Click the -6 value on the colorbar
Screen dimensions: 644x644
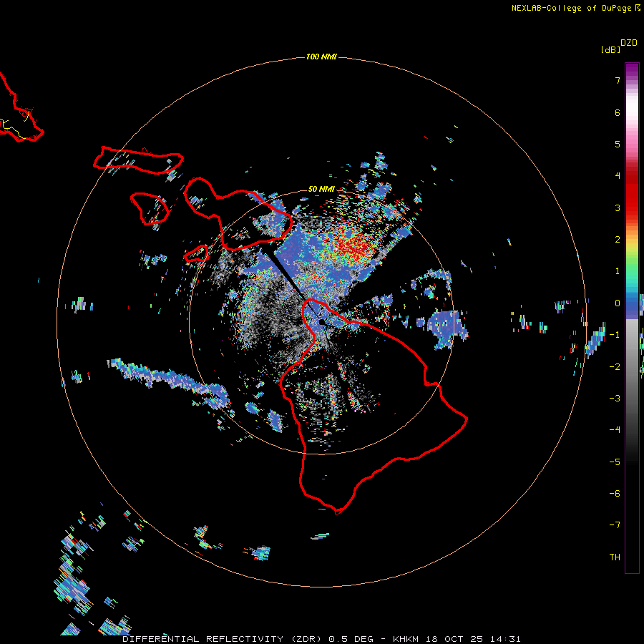point(615,494)
